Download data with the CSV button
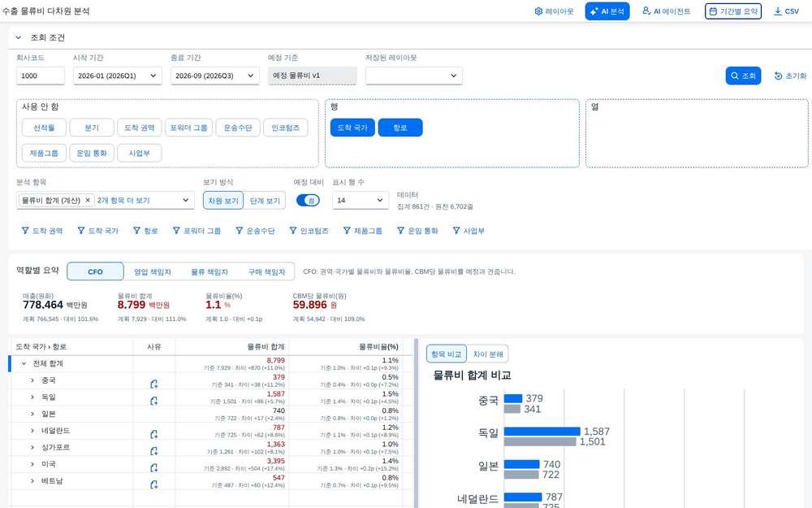 pyautogui.click(x=786, y=11)
